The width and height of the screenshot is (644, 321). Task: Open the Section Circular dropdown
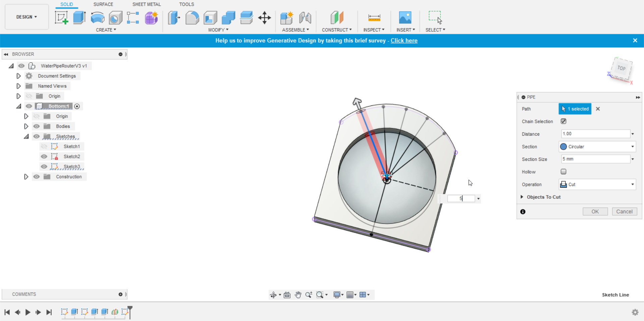point(597,146)
